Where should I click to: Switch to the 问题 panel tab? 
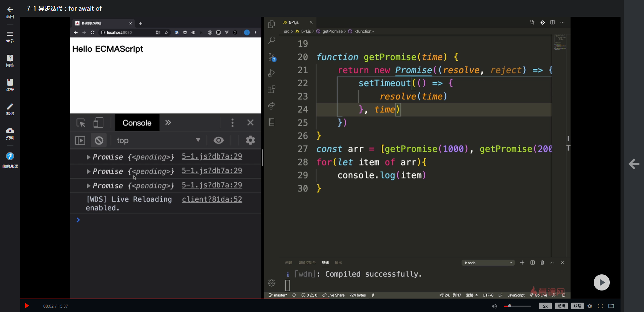(288, 263)
